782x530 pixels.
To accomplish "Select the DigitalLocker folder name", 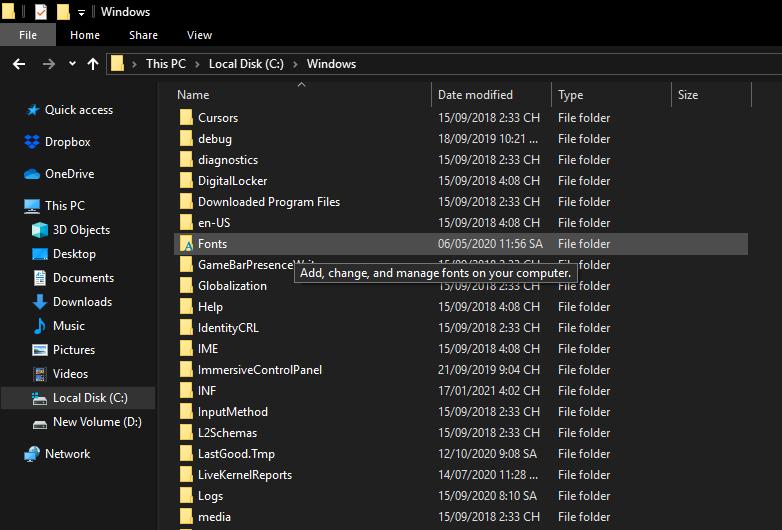I will pyautogui.click(x=232, y=180).
